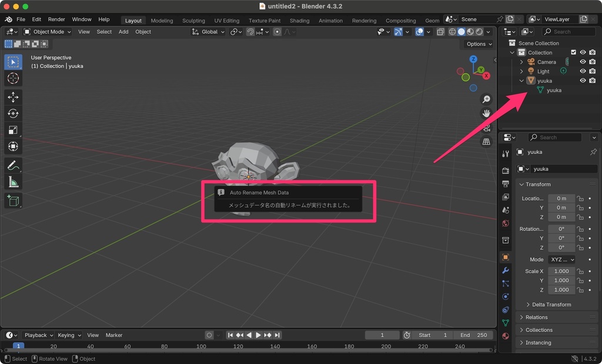Viewport: 602px width, 364px height.
Task: Select the Move tool in the toolbar
Action: coord(13,97)
